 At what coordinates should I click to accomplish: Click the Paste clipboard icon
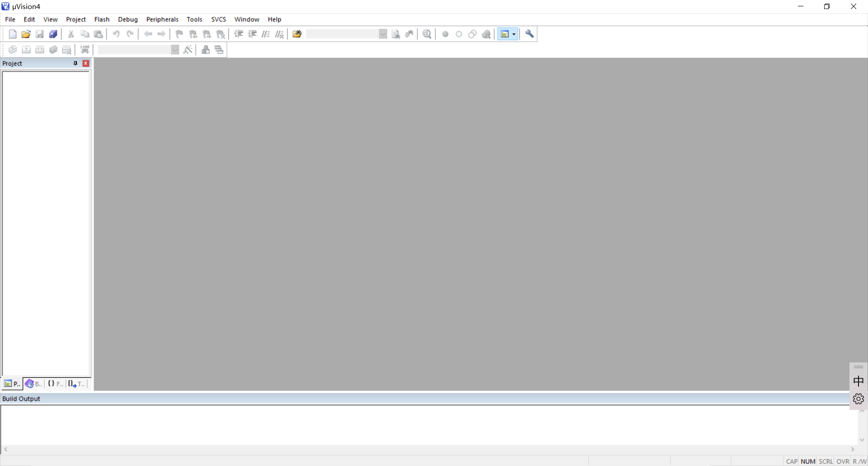click(x=98, y=34)
